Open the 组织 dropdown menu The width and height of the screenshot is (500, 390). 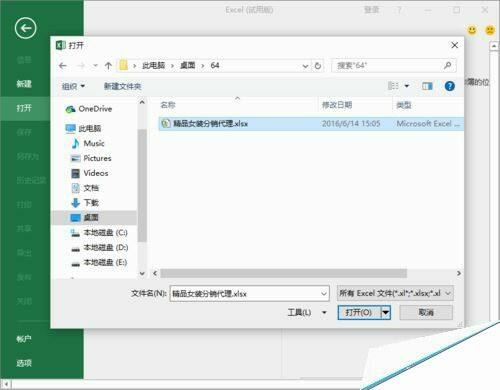[x=73, y=86]
